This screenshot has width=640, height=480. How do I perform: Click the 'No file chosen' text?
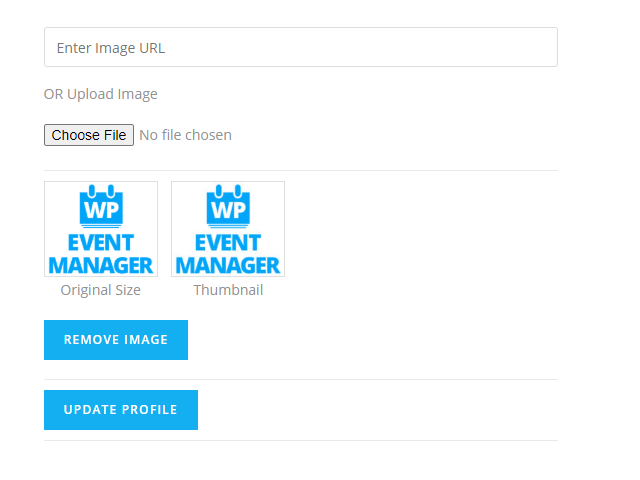186,135
